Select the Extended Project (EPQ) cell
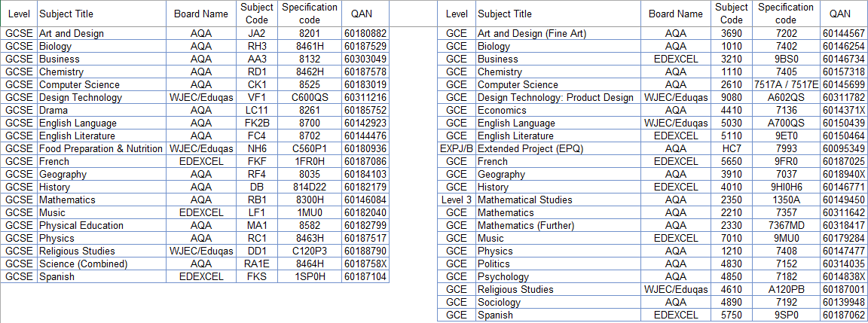This screenshot has width=868, height=323. 558,149
